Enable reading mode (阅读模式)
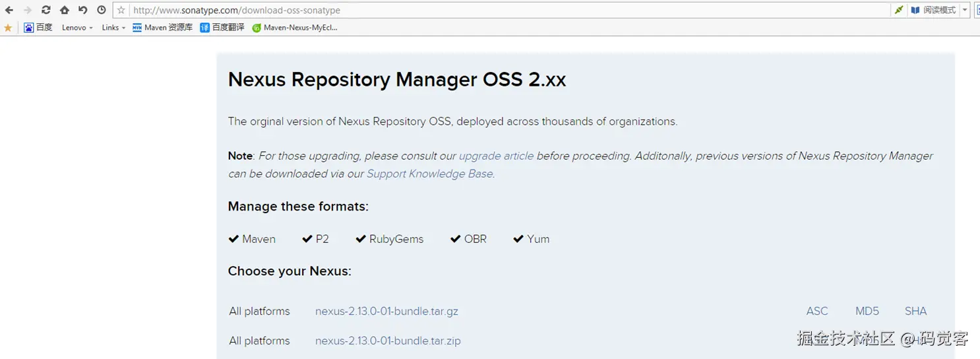The image size is (980, 359). 934,10
